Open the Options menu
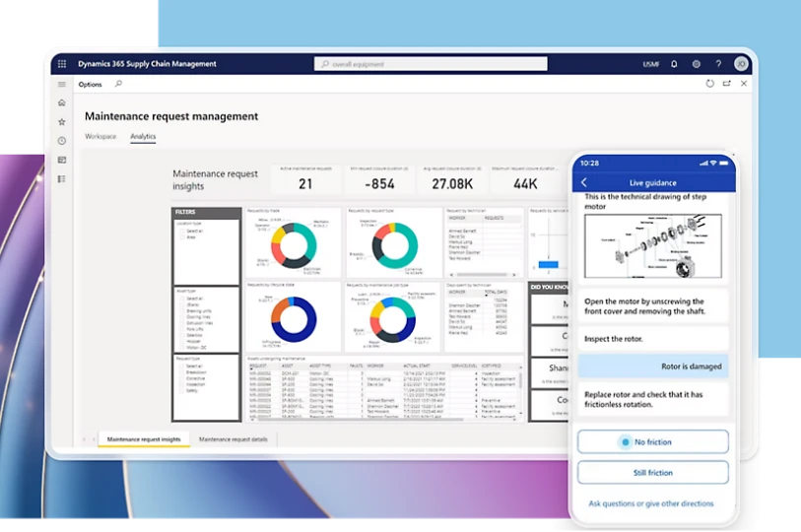The image size is (801, 532). [x=90, y=85]
